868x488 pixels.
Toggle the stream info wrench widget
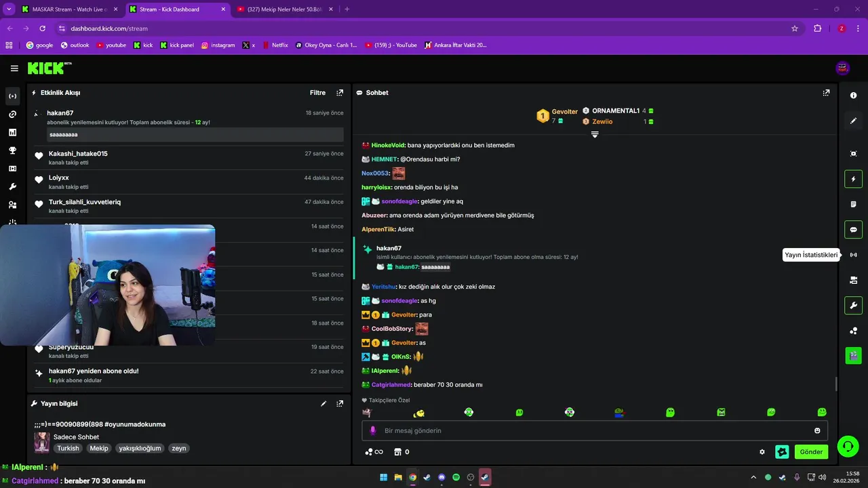click(853, 305)
